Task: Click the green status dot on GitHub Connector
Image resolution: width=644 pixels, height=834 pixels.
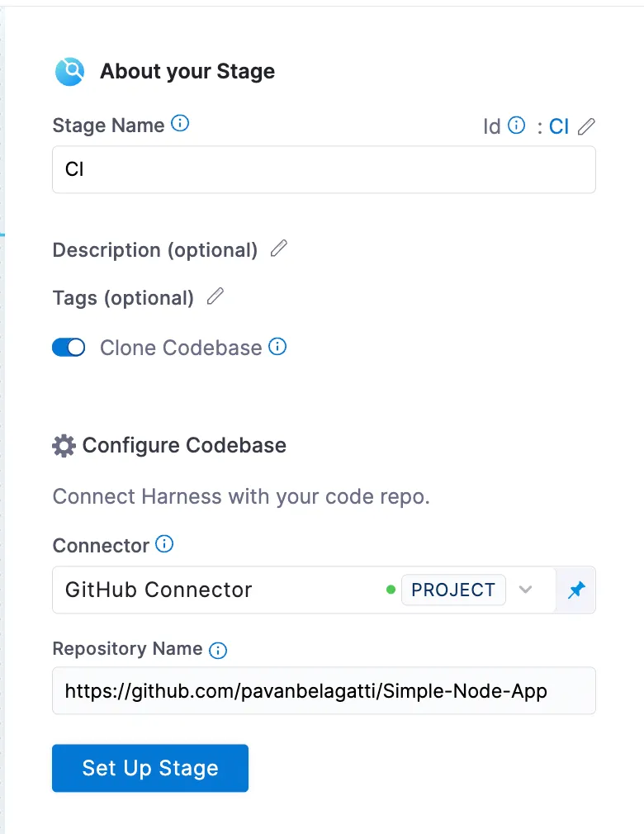Action: [391, 590]
